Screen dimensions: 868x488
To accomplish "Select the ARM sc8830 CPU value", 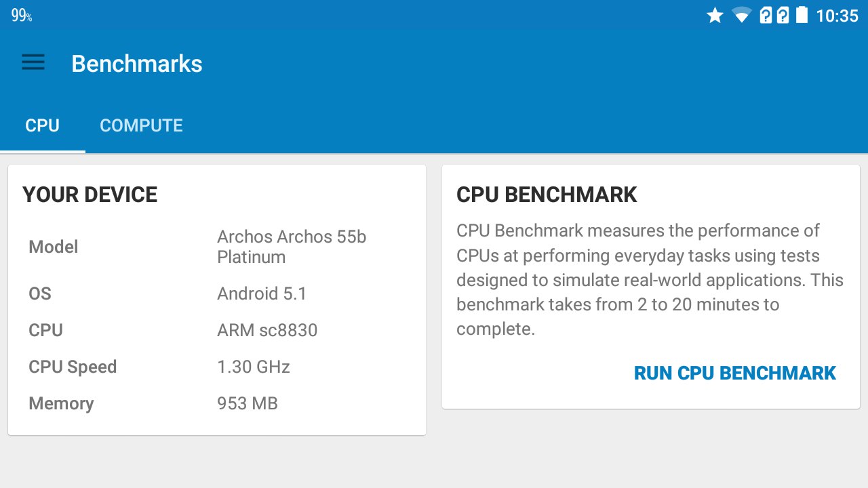I will point(267,330).
